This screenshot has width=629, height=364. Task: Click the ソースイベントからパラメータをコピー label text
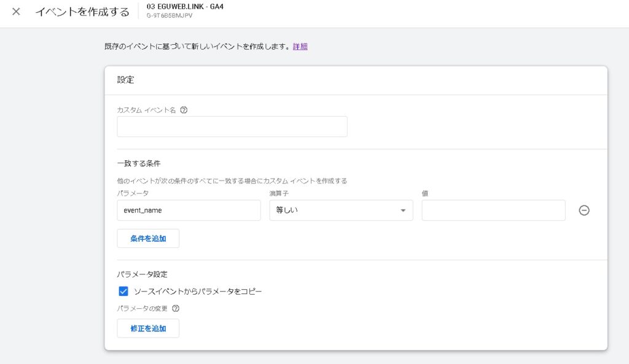(x=198, y=291)
